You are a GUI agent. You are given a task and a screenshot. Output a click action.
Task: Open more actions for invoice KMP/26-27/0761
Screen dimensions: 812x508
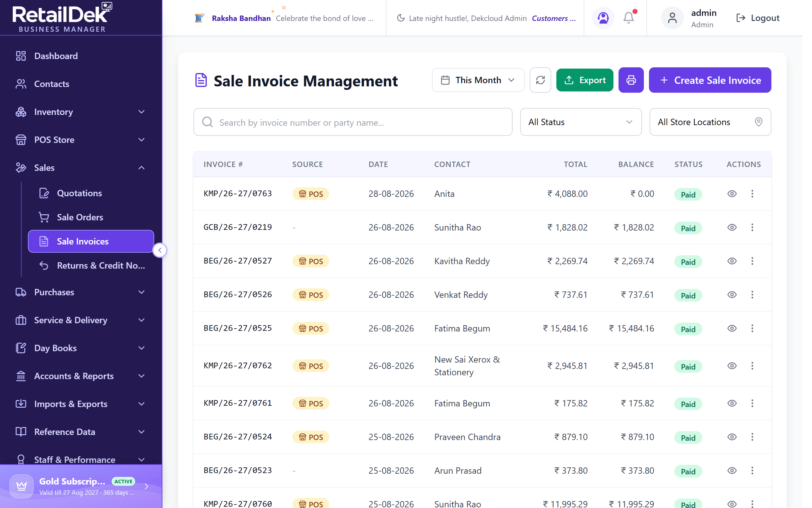point(752,403)
